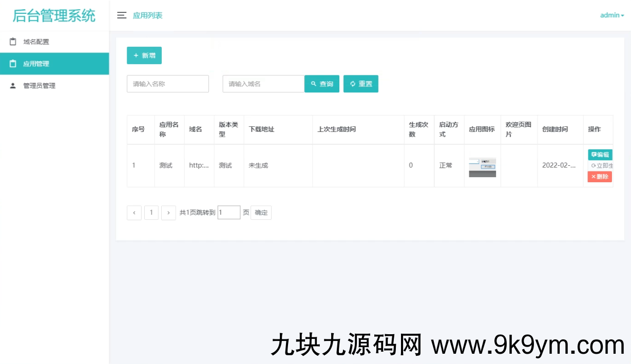Focus the 请输入名称 name input field

pos(168,84)
